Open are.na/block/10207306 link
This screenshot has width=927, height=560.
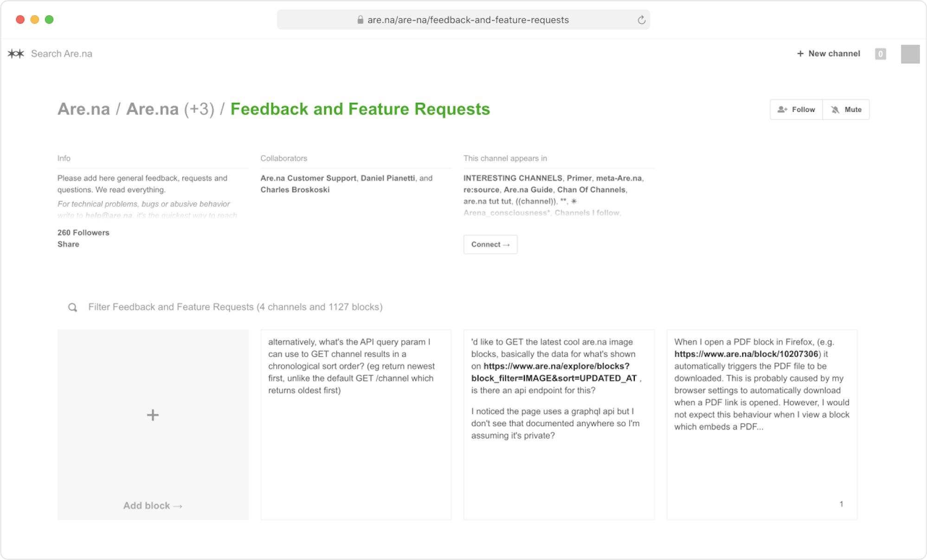coord(746,354)
